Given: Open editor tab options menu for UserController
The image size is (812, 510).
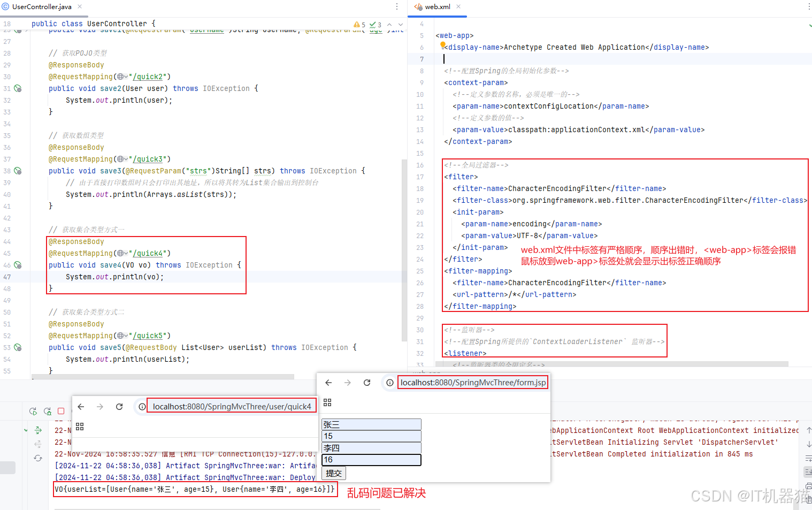Looking at the screenshot, I should point(396,7).
